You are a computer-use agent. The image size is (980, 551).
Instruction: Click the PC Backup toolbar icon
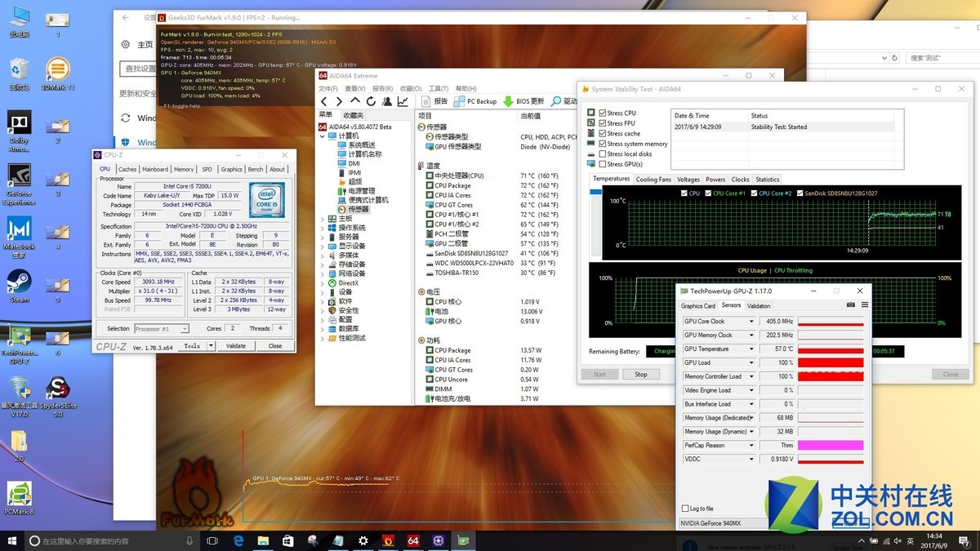click(459, 101)
